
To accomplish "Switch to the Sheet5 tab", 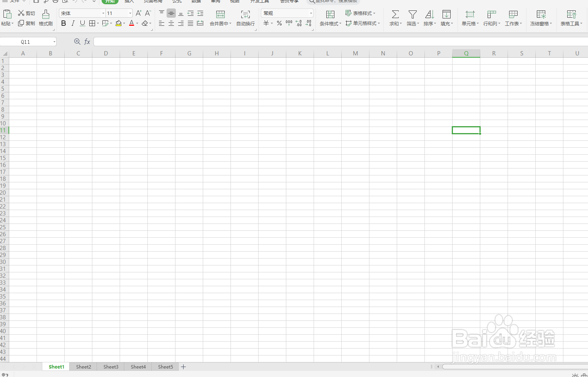I will 165,367.
